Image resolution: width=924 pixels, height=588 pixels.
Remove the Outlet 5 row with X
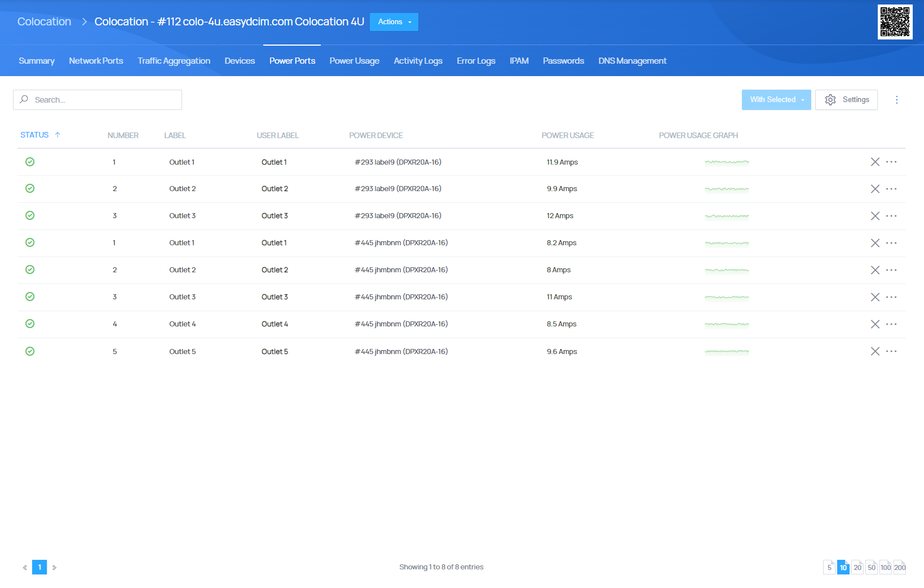(875, 351)
